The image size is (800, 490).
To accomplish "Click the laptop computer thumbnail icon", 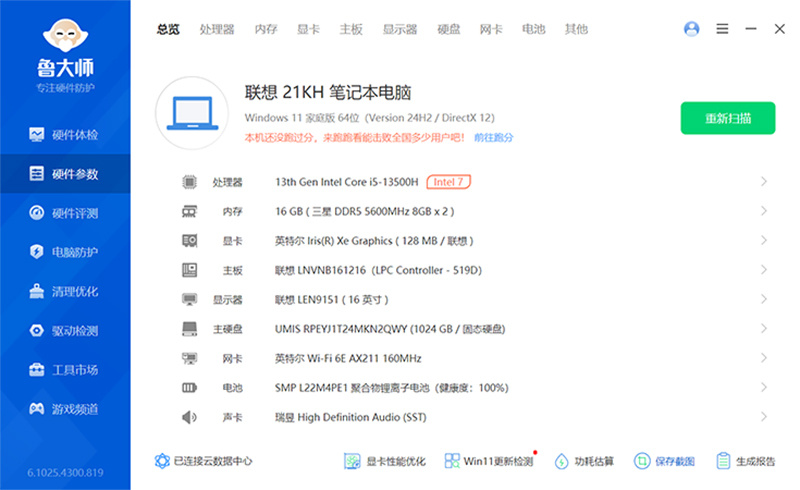I will point(192,113).
